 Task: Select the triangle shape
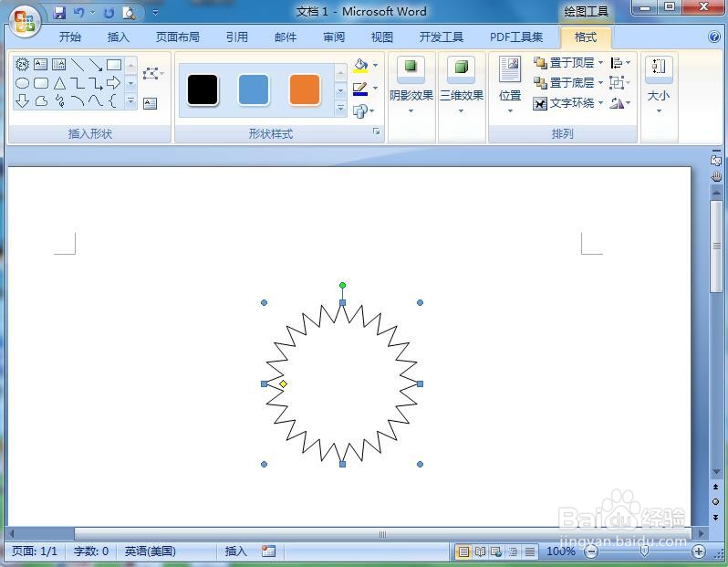click(x=59, y=83)
